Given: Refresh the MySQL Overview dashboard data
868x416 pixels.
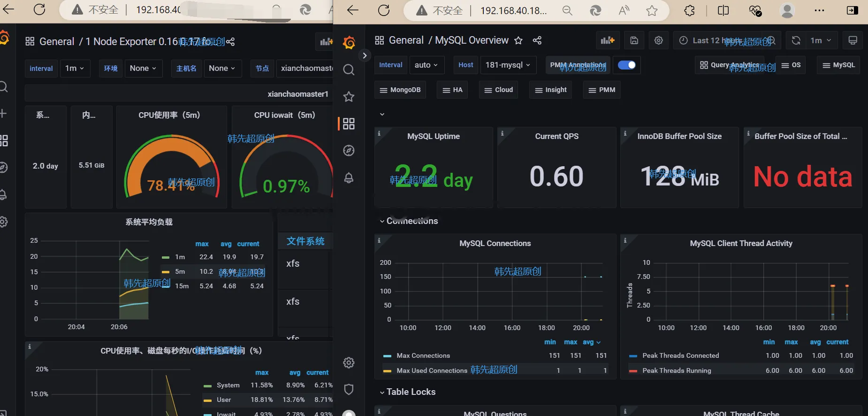Looking at the screenshot, I should [x=796, y=40].
